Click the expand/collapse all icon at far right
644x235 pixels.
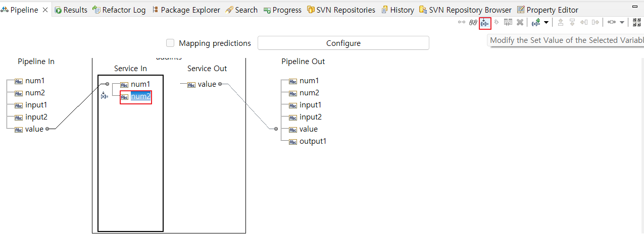pyautogui.click(x=636, y=23)
